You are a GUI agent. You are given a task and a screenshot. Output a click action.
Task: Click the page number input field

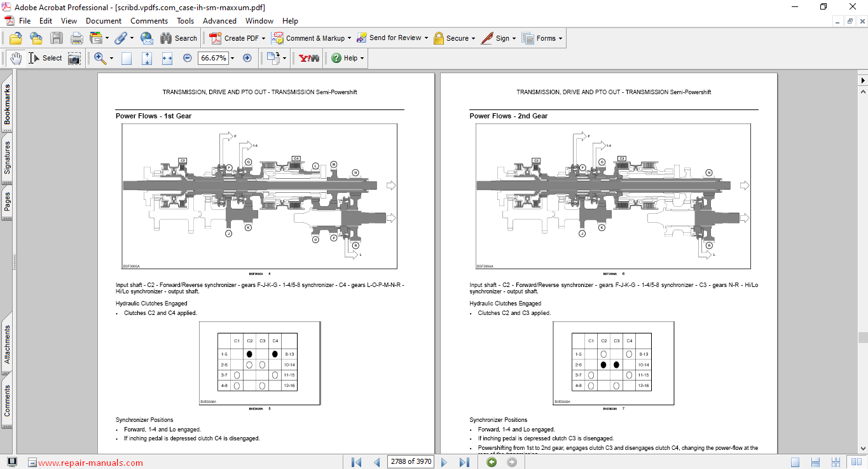click(410, 462)
